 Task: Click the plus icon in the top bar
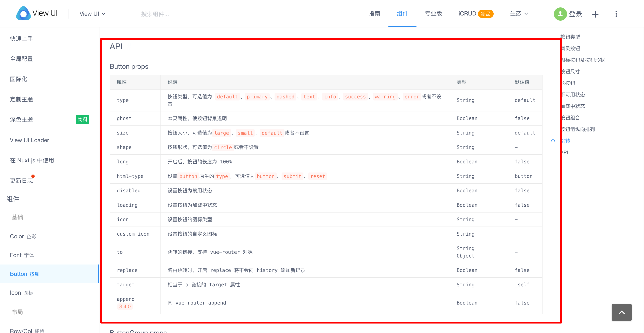click(x=596, y=14)
